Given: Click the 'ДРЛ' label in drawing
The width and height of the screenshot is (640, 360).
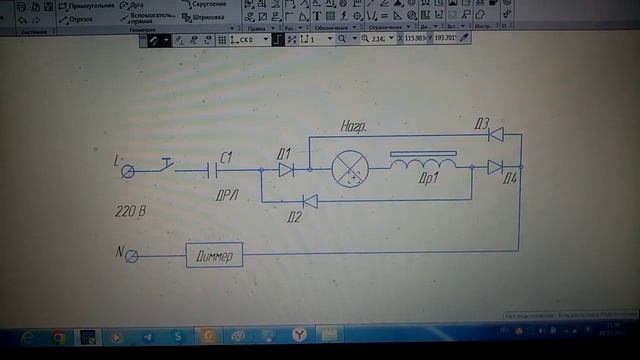Looking at the screenshot, I should point(227,196).
